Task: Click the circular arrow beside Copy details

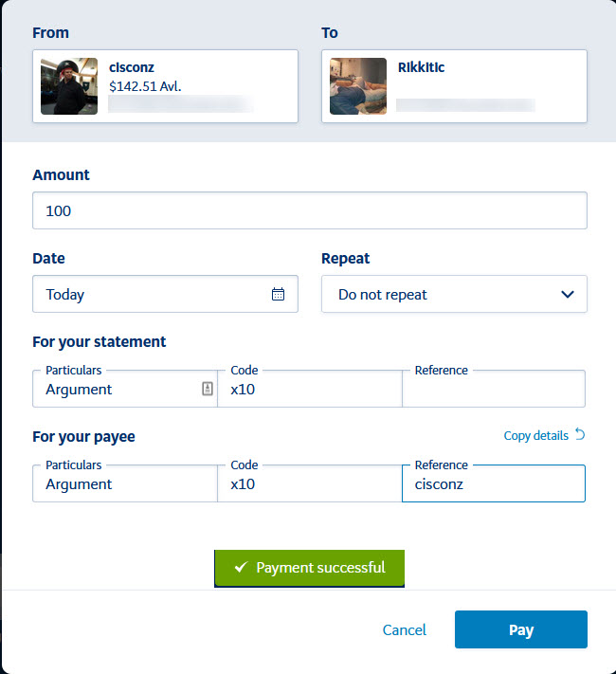Action: pos(580,435)
